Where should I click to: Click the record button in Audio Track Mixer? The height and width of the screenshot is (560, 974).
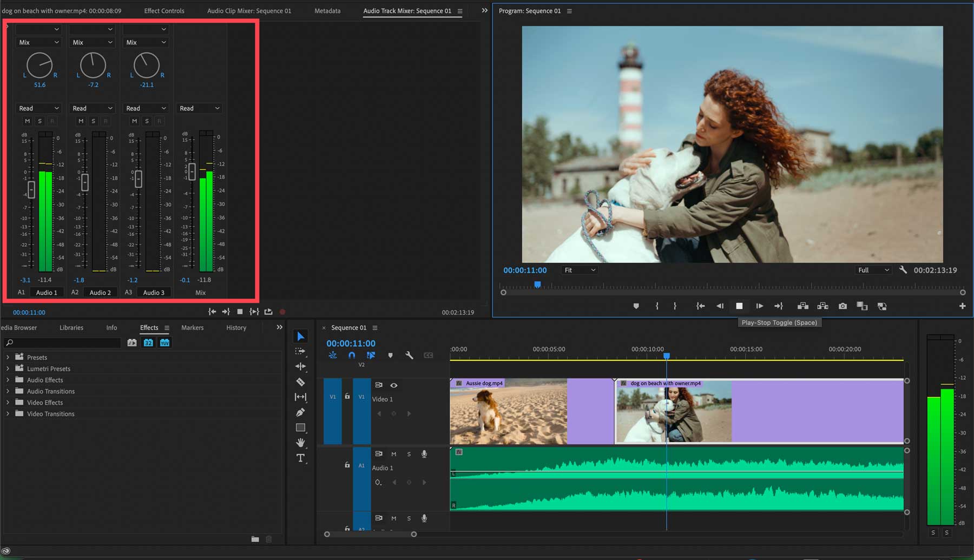click(x=282, y=312)
